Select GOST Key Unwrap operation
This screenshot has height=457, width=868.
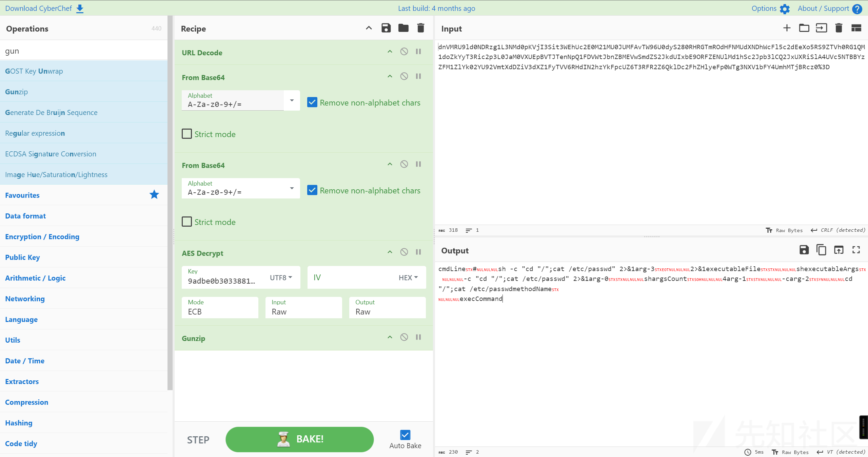84,71
